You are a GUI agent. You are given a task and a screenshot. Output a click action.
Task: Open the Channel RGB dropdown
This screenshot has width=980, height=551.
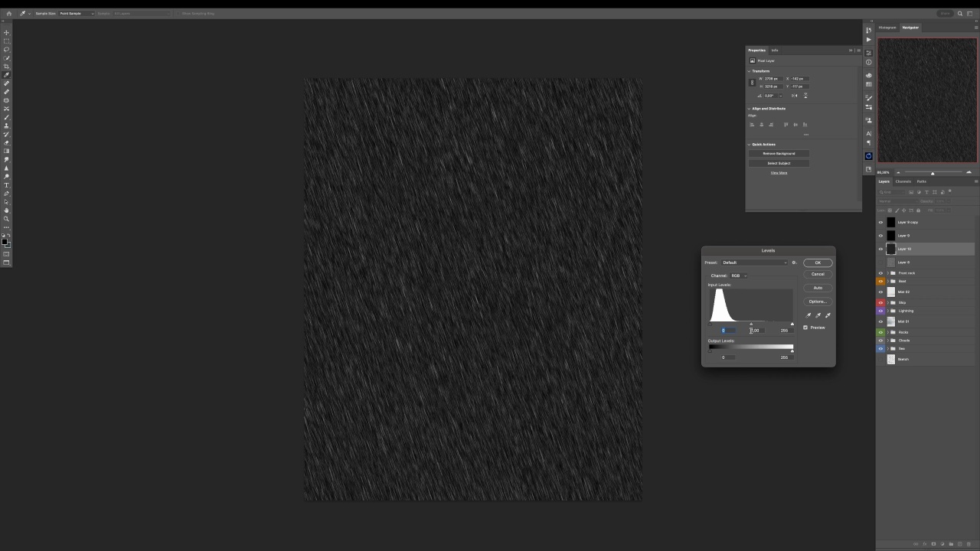[x=738, y=275]
